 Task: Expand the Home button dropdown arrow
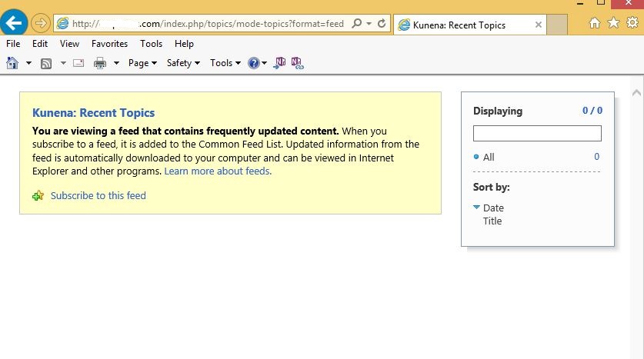28,63
